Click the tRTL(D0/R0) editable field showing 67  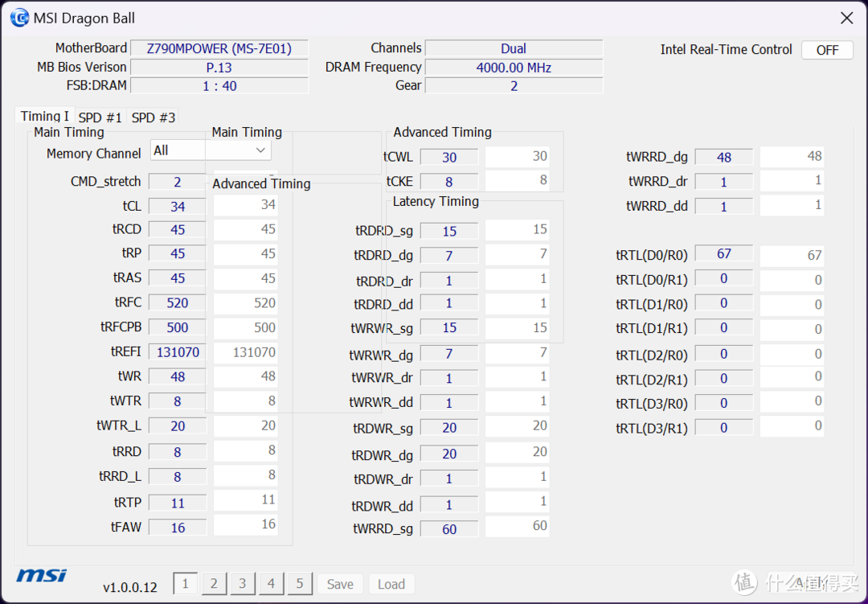tap(723, 254)
